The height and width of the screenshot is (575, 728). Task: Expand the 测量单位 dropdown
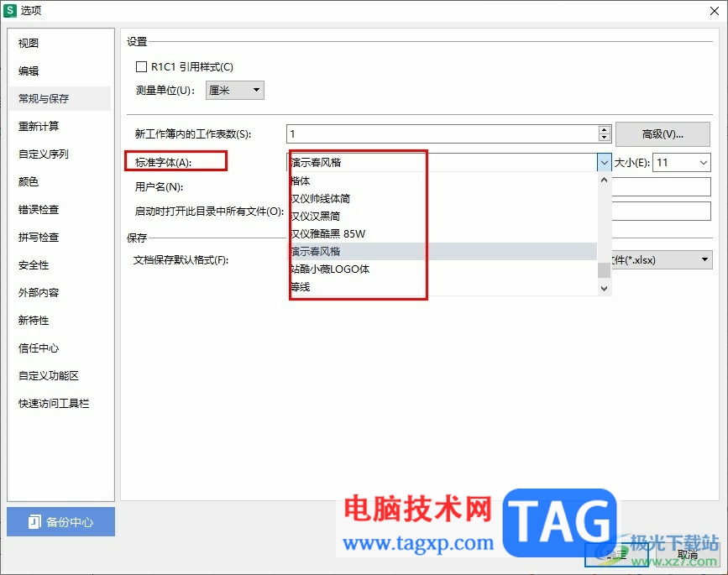[235, 90]
